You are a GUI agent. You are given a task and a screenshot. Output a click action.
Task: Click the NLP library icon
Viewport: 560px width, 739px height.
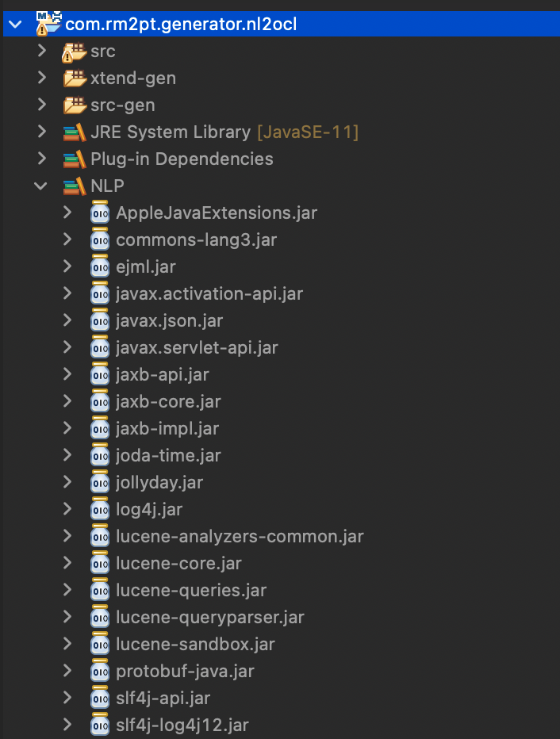point(75,186)
